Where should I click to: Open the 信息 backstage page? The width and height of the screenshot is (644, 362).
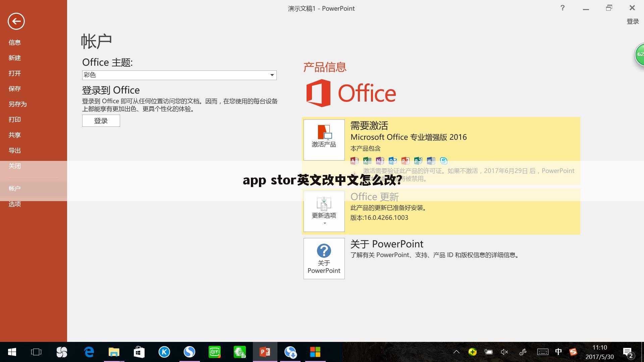tap(15, 43)
